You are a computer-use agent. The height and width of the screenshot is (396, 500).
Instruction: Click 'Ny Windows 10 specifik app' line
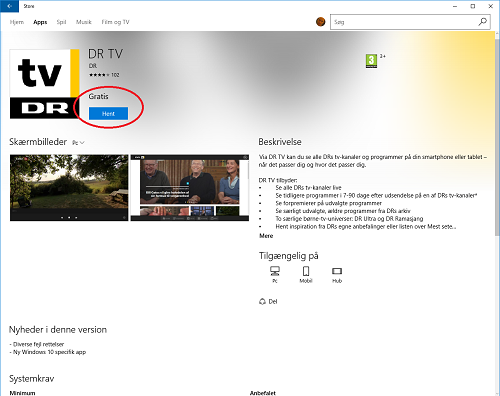point(48,352)
